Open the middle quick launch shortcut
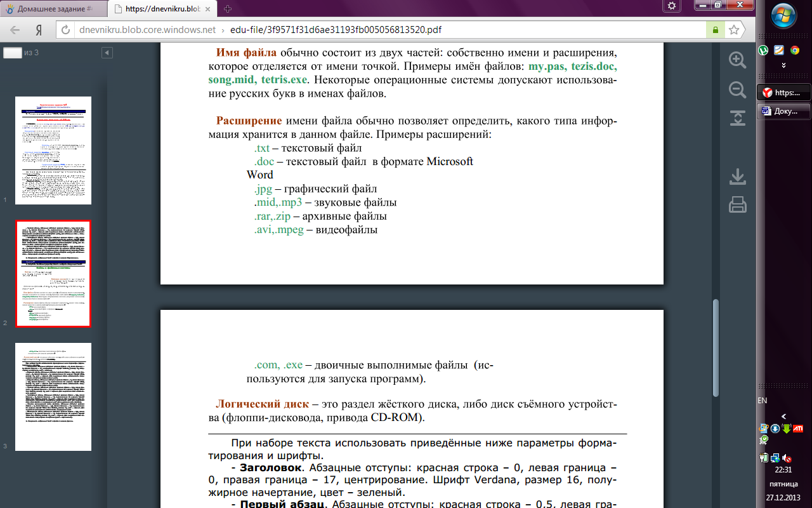 (779, 50)
